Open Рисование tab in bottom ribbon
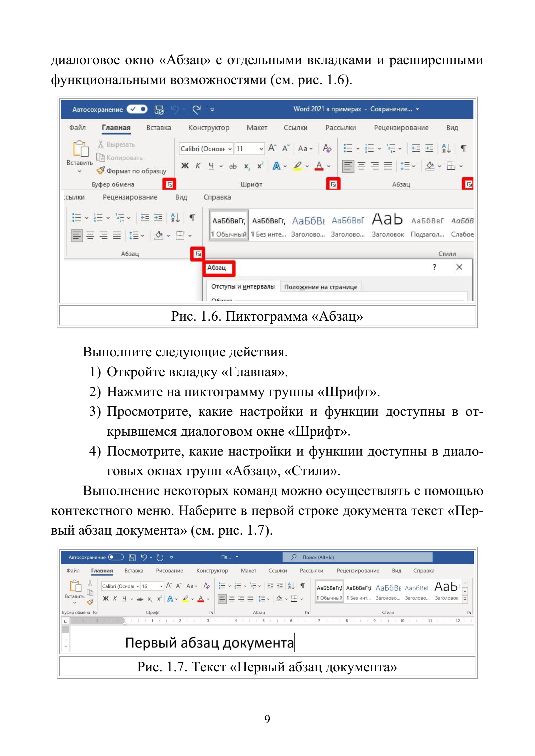This screenshot has height=756, width=535. pos(169,571)
